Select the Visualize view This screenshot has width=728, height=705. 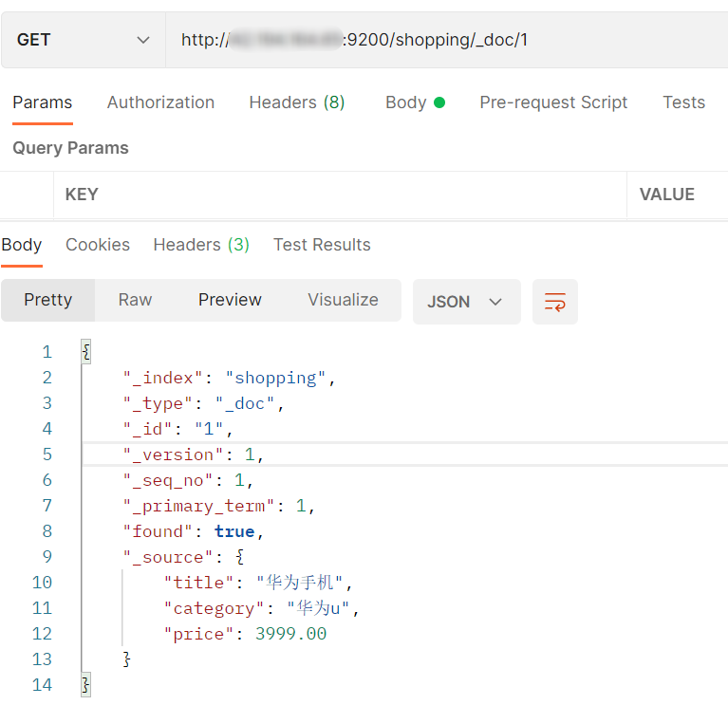(x=343, y=300)
